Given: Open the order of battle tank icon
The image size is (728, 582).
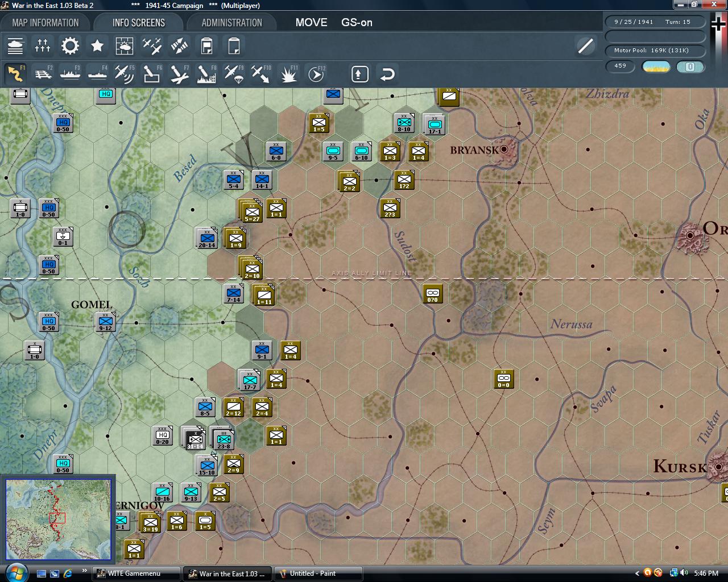Looking at the screenshot, I should [x=15, y=45].
